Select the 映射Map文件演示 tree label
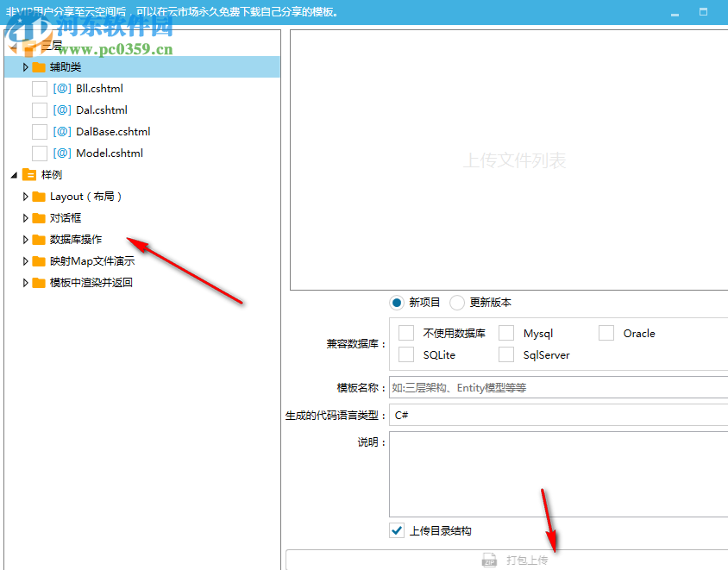 tap(92, 261)
